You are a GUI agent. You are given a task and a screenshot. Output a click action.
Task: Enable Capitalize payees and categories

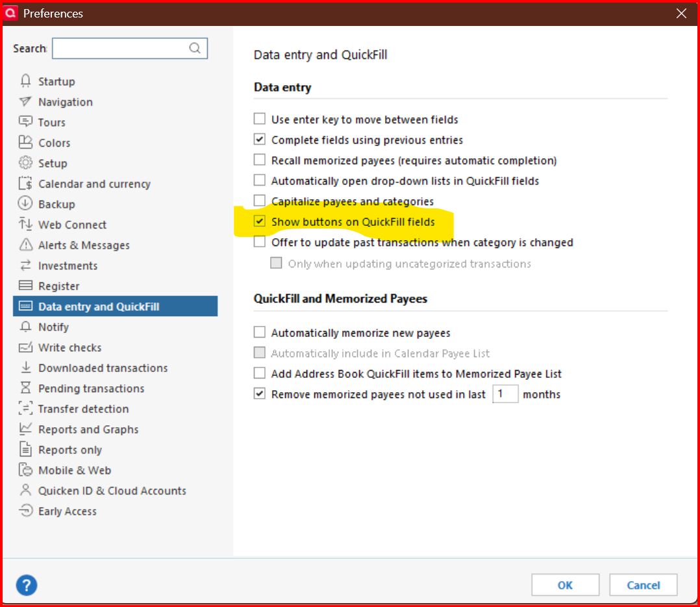coord(259,201)
